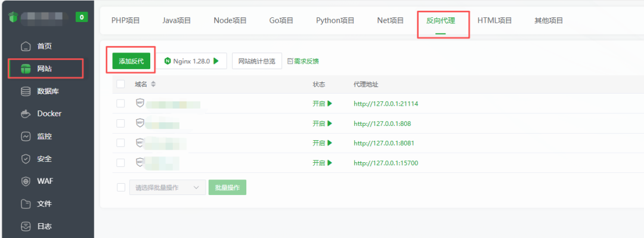The width and height of the screenshot is (644, 238).
Task: Switch to the Node项目 tab
Action: click(x=230, y=20)
